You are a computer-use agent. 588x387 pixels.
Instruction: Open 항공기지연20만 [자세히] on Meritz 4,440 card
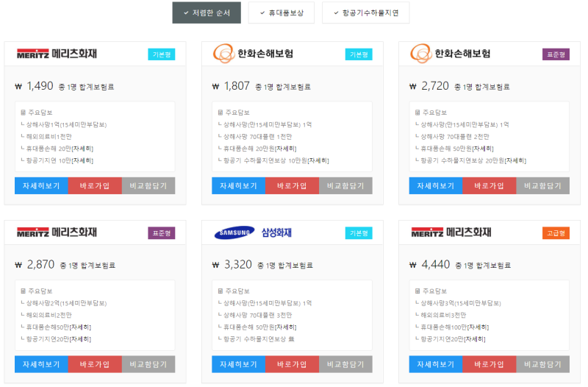coord(475,339)
